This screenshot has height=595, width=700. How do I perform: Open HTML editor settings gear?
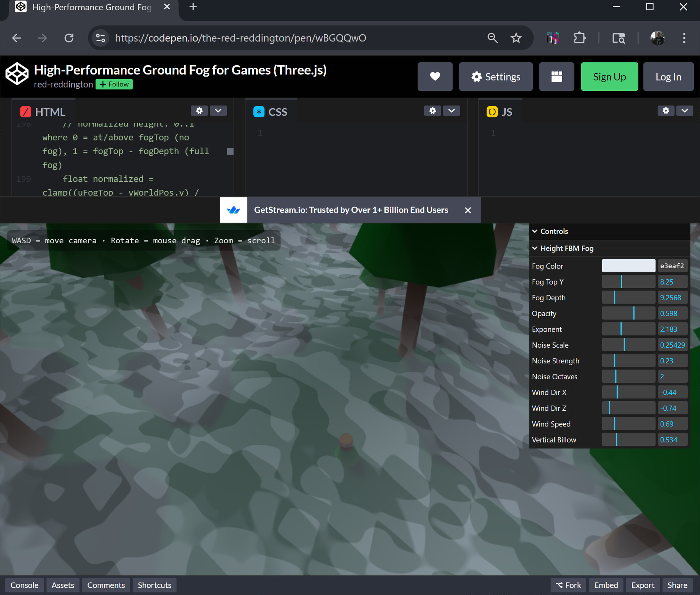pyautogui.click(x=199, y=111)
